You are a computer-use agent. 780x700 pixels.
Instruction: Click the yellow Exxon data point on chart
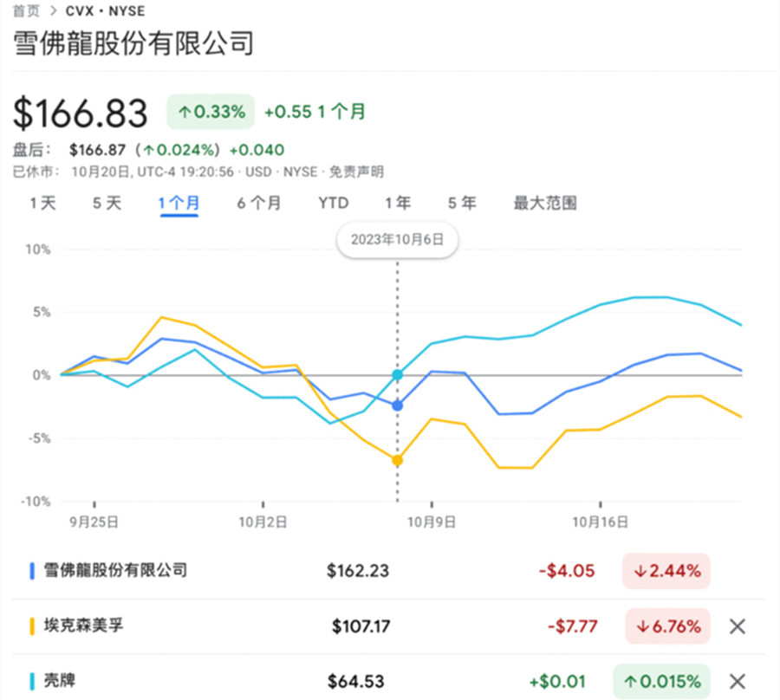[398, 460]
